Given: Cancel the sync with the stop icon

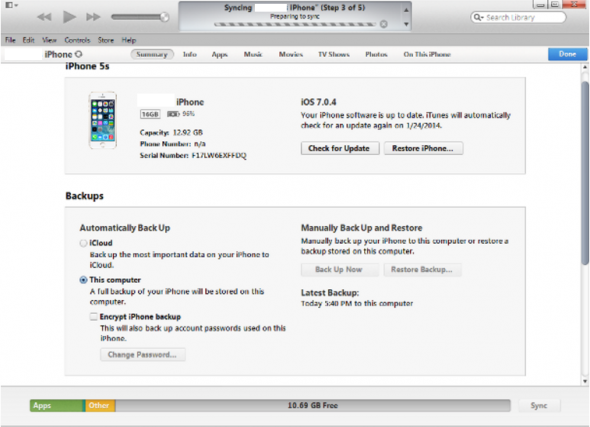Looking at the screenshot, I should (383, 24).
